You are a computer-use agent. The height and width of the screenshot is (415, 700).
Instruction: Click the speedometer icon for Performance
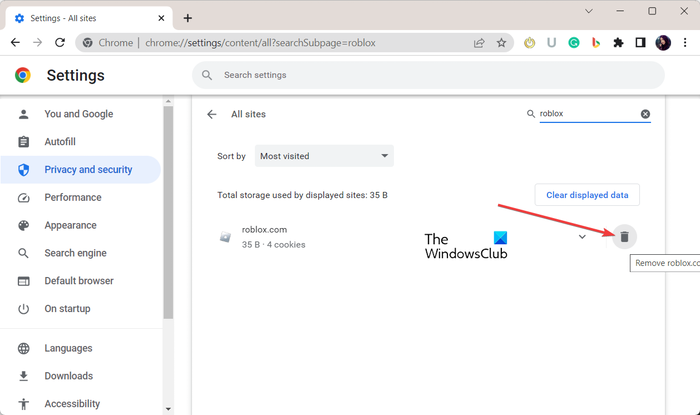pos(23,198)
